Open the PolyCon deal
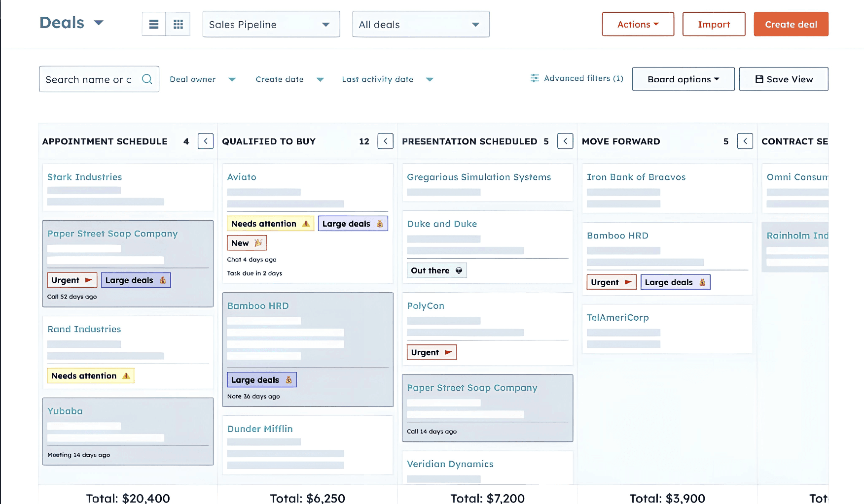This screenshot has width=864, height=504. 426,305
